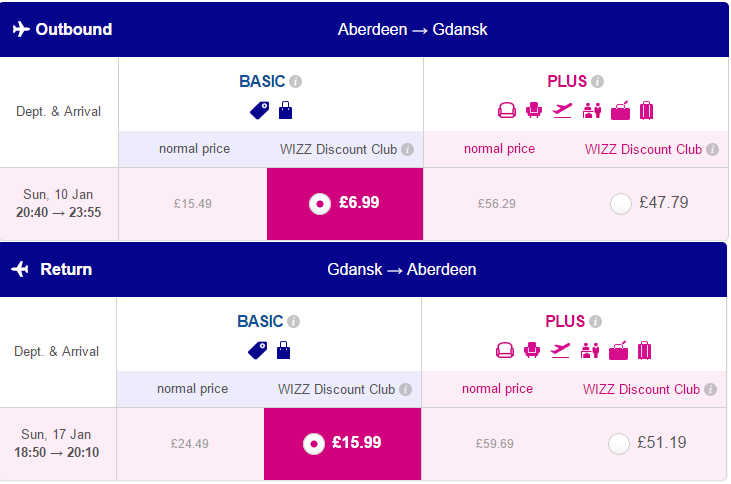Choose return PLUS £51.19 discount fare
This screenshot has width=731, height=484.
click(x=620, y=442)
